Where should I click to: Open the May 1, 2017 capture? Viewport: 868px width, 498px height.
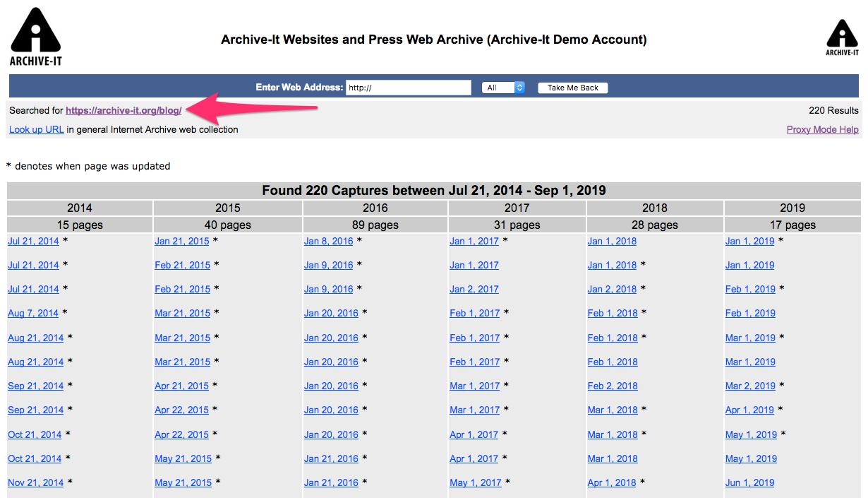pyautogui.click(x=475, y=482)
